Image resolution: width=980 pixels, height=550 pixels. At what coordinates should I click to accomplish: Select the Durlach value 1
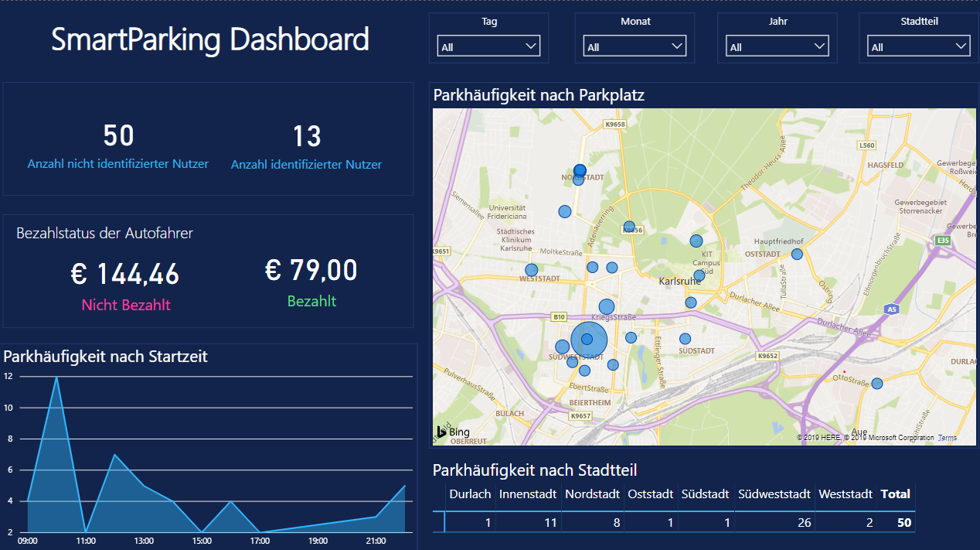[488, 523]
